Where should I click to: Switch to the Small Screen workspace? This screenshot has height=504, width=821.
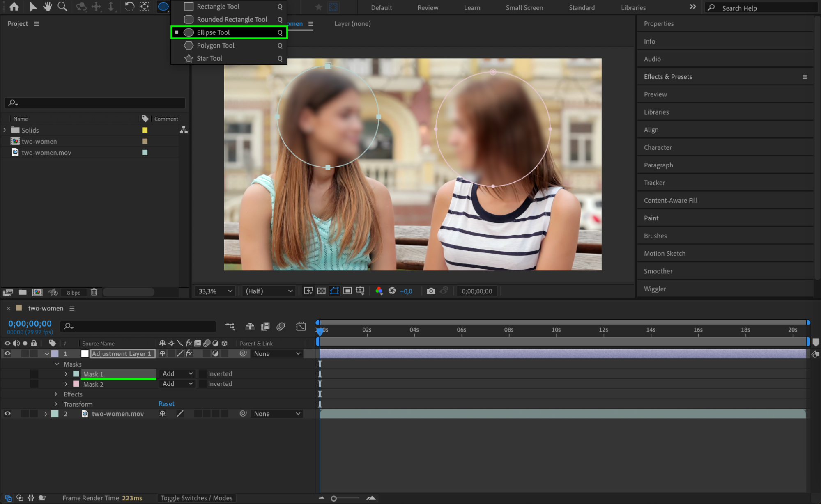[524, 7]
